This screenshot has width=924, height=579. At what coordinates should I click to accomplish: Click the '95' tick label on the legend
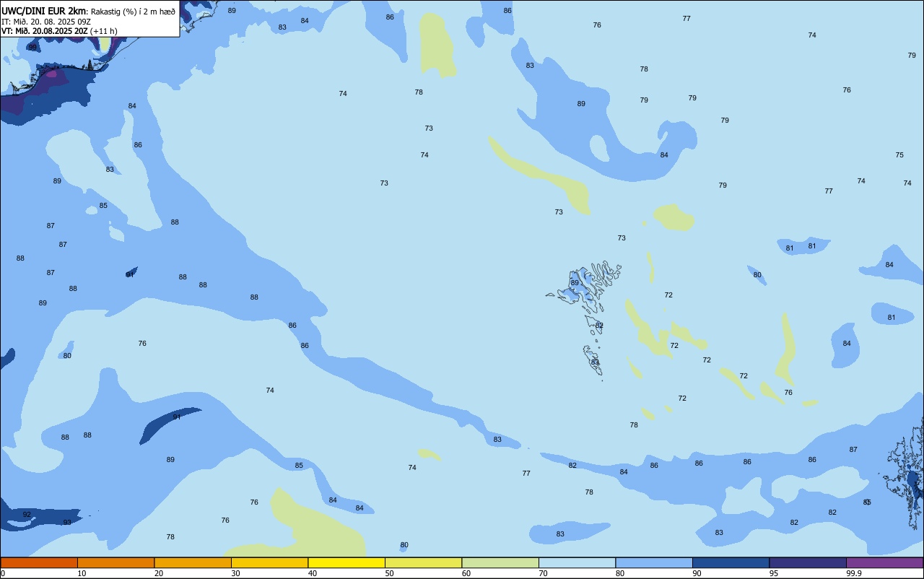coord(774,573)
